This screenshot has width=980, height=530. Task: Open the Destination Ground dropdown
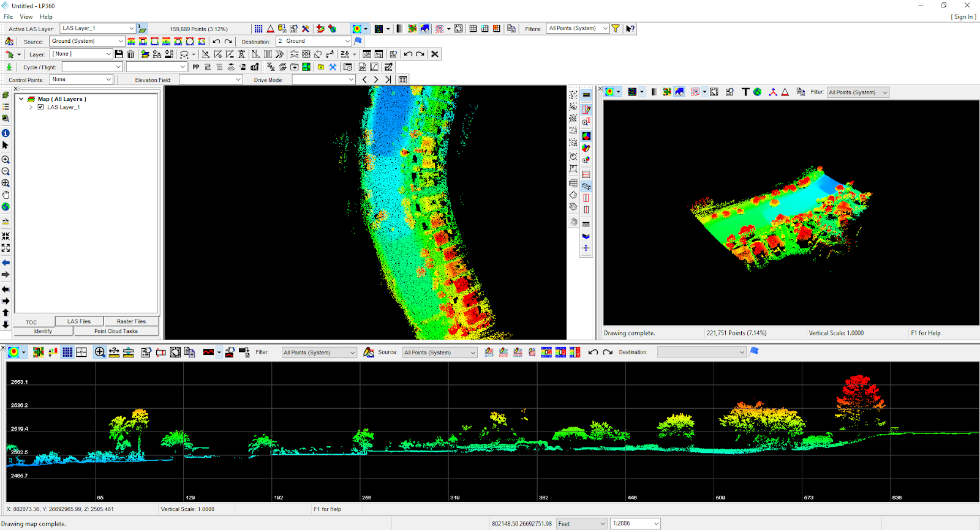pyautogui.click(x=347, y=41)
